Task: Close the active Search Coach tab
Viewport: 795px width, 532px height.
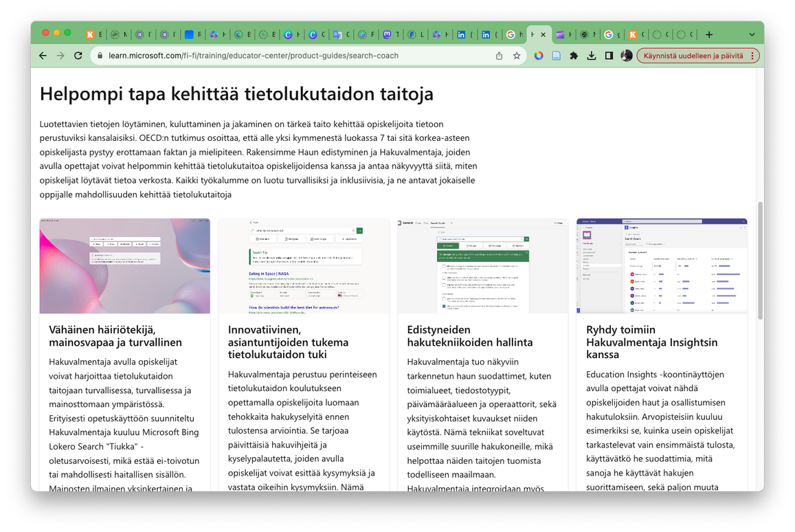Action: [x=543, y=34]
